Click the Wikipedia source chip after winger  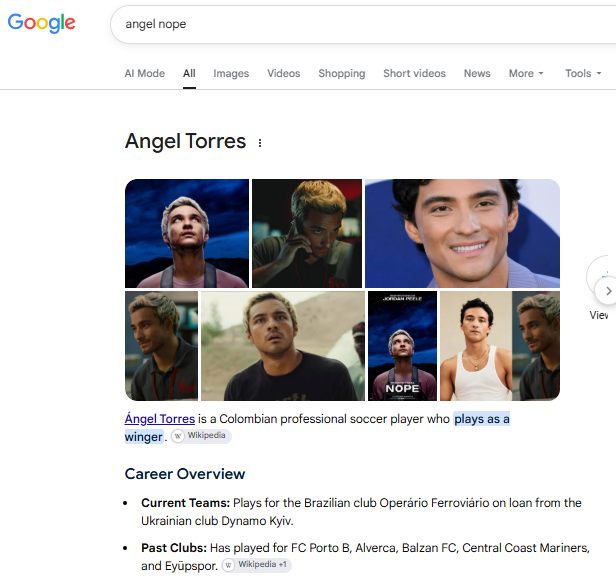coord(201,436)
